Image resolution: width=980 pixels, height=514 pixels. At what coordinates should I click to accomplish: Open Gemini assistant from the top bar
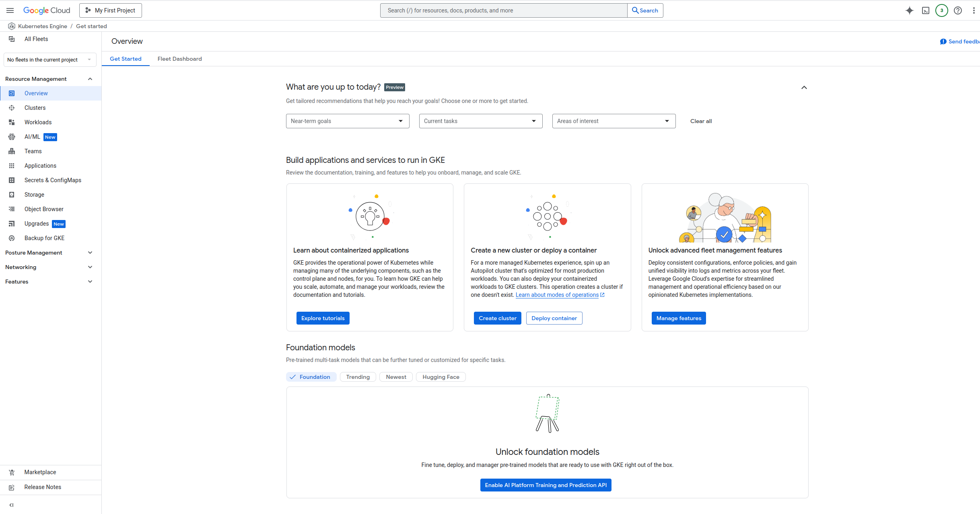909,10
